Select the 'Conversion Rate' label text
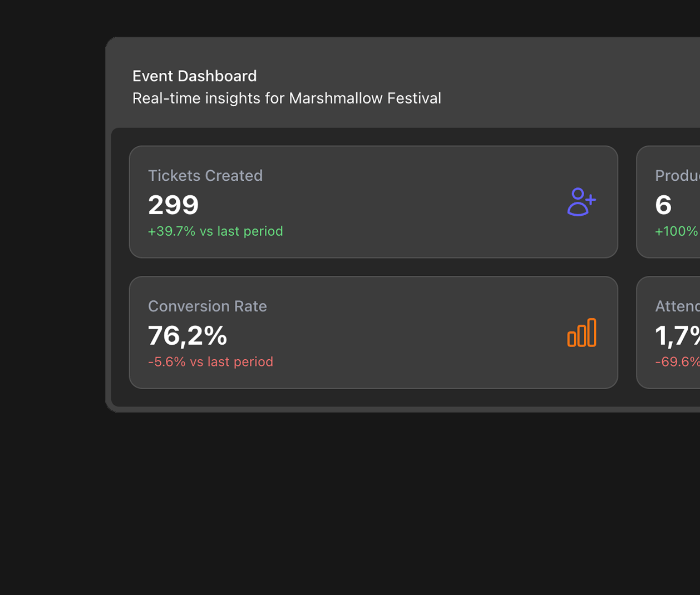 [208, 306]
